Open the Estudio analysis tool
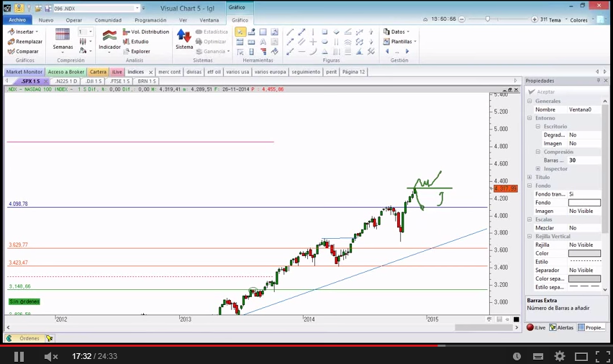The width and height of the screenshot is (613, 364). tap(136, 42)
